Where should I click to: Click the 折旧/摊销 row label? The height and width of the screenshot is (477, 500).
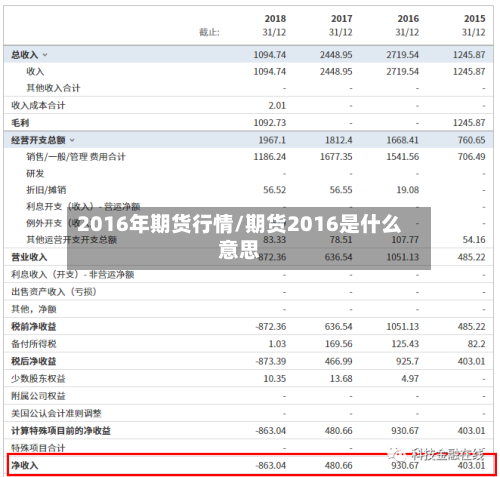click(46, 190)
